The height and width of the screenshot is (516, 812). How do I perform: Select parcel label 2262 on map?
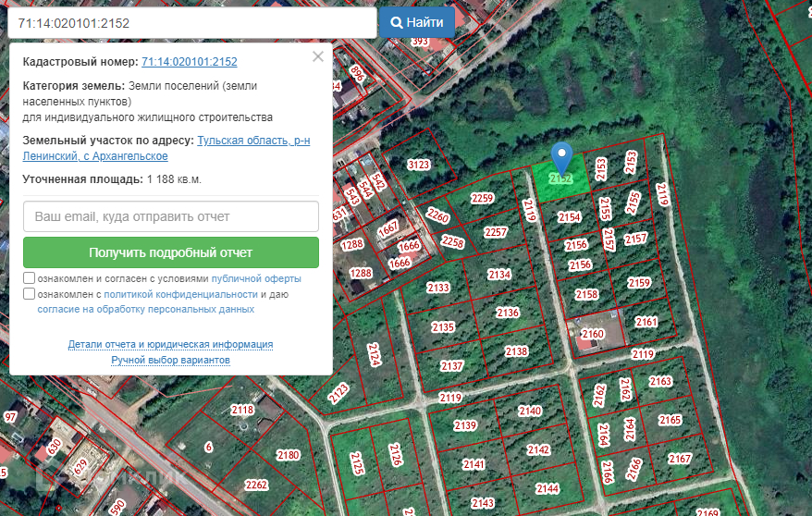click(256, 485)
